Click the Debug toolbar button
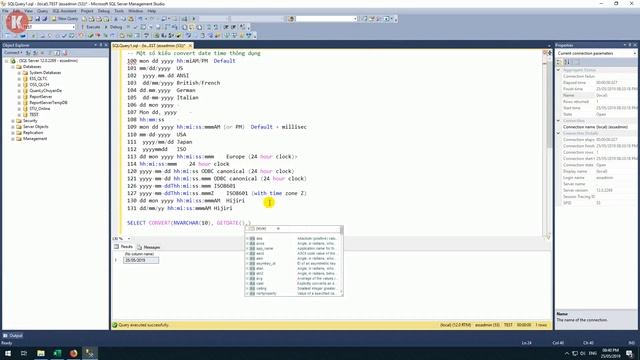The height and width of the screenshot is (360, 640). 114,27
